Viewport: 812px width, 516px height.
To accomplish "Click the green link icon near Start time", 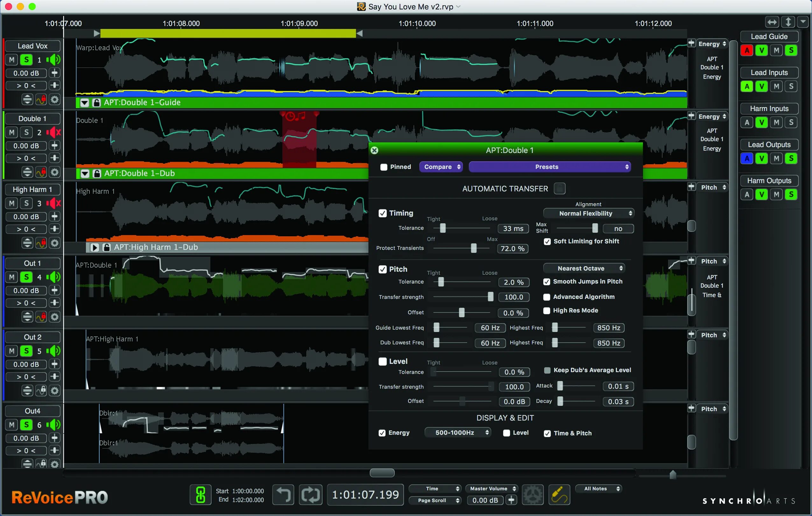I will pyautogui.click(x=201, y=495).
